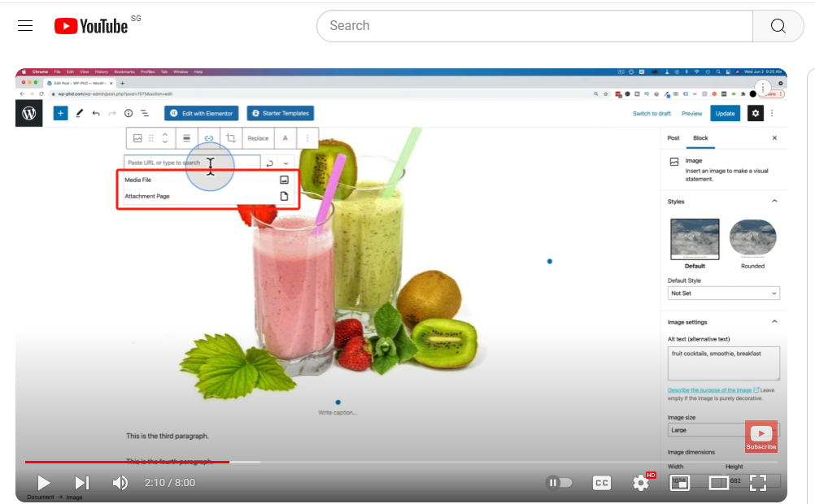Open the Details info icon

coord(129,113)
